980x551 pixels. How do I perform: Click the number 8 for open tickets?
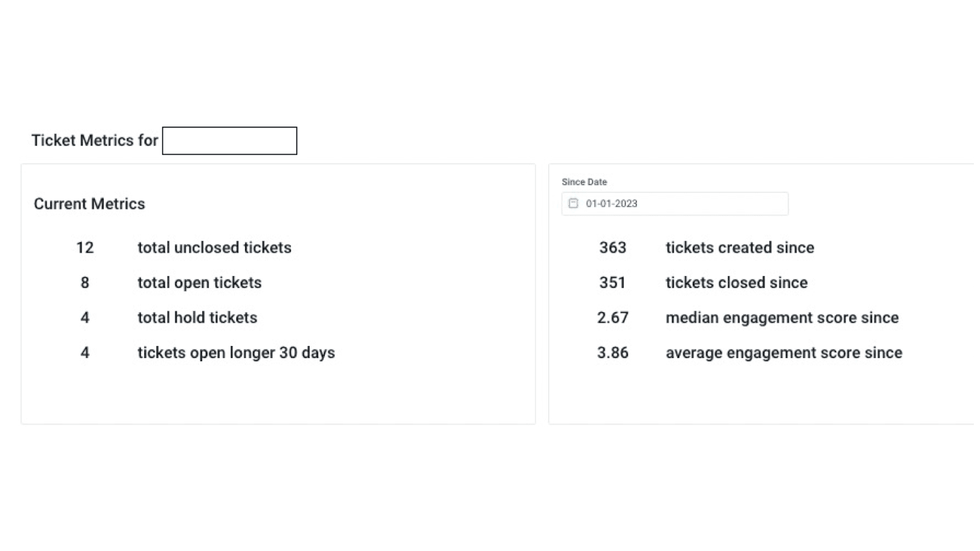click(85, 282)
